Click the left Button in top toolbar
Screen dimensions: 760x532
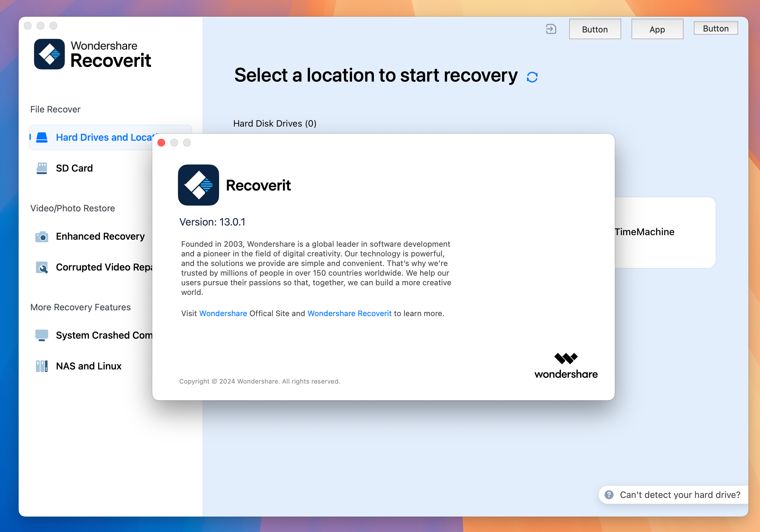(x=595, y=28)
